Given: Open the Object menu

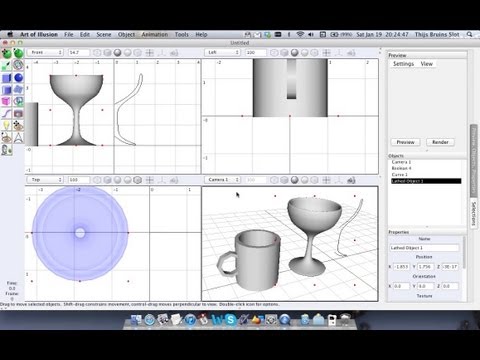Looking at the screenshot, I should [x=126, y=34].
